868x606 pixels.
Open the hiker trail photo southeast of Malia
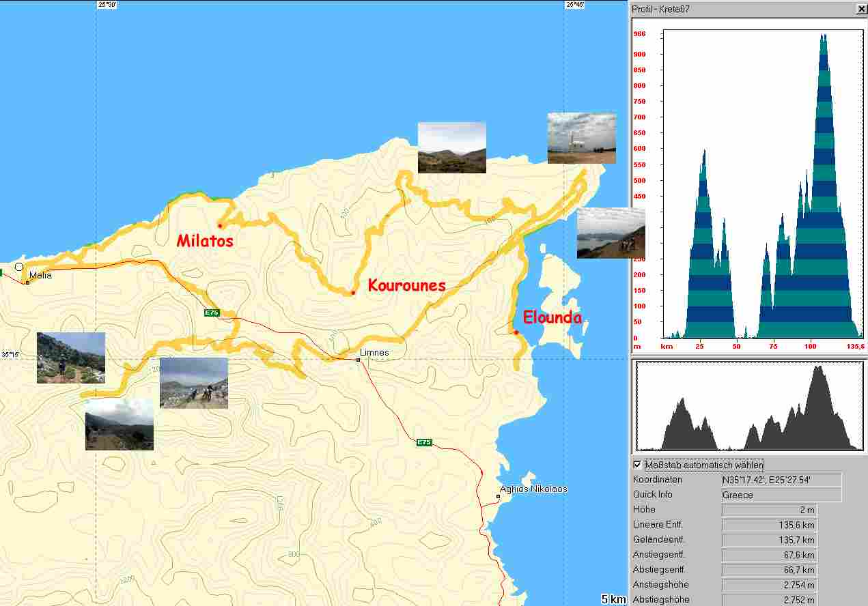pyautogui.click(x=70, y=358)
